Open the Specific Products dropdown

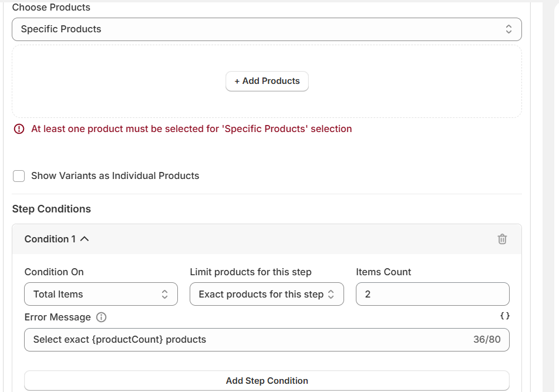(267, 29)
